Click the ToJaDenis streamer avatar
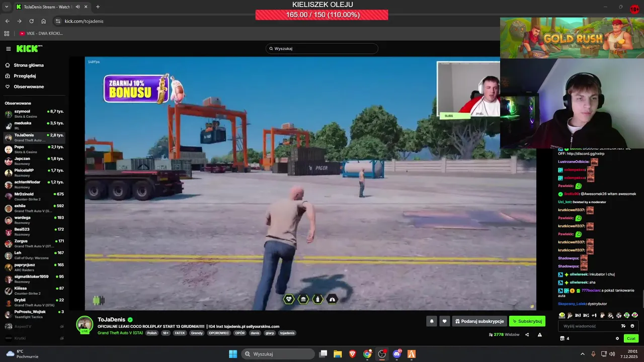Viewport: 644px width, 362px height. click(85, 324)
